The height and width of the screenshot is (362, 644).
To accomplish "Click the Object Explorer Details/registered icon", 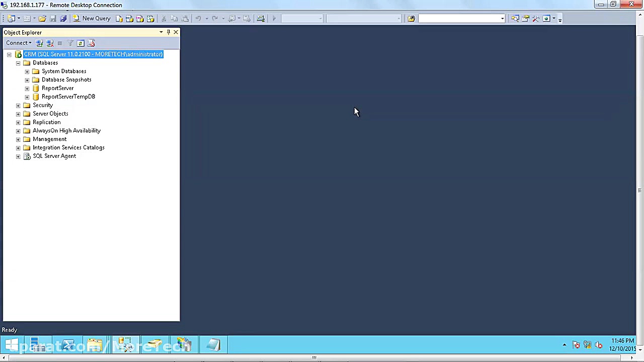I will (91, 43).
